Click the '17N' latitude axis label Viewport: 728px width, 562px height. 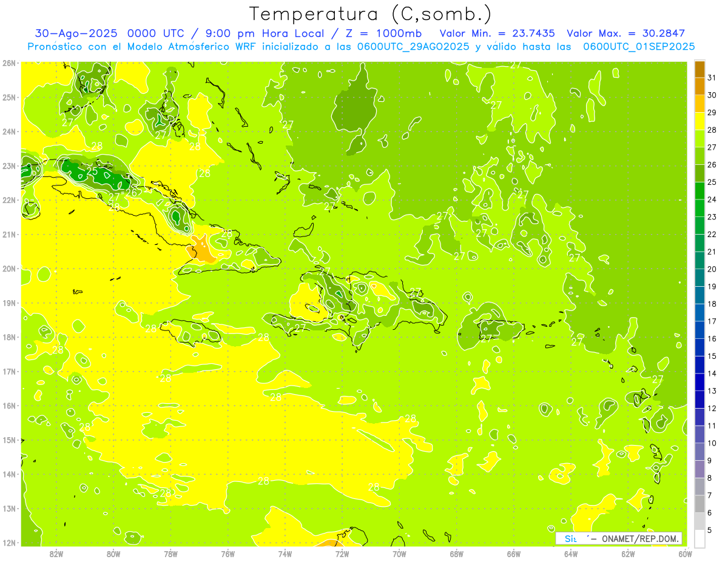point(9,371)
